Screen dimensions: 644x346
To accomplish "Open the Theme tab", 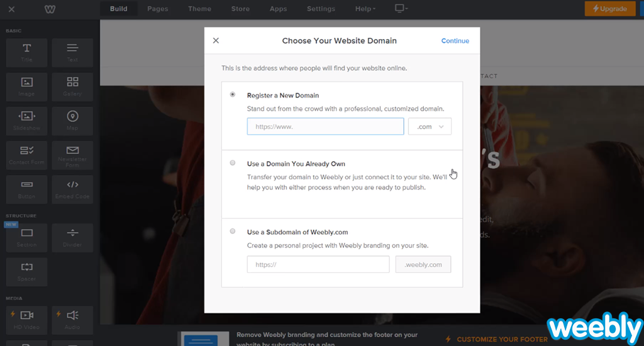I will pos(199,9).
